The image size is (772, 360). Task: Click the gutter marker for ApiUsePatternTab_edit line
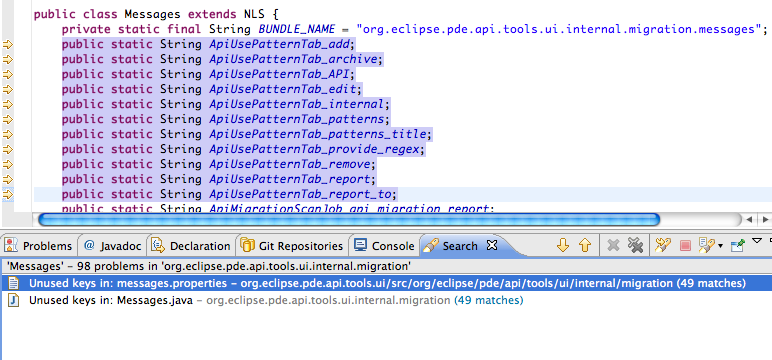[8, 90]
